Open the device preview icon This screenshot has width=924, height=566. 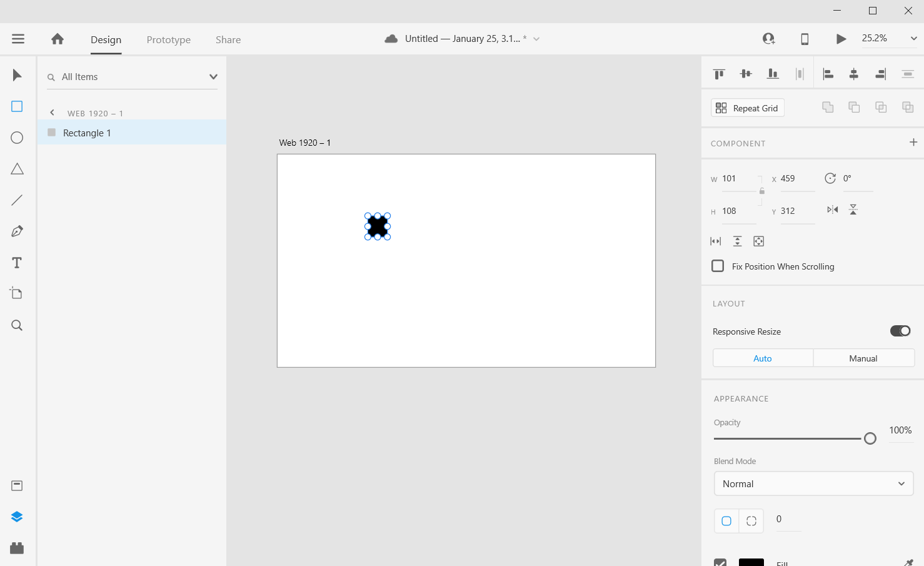805,39
